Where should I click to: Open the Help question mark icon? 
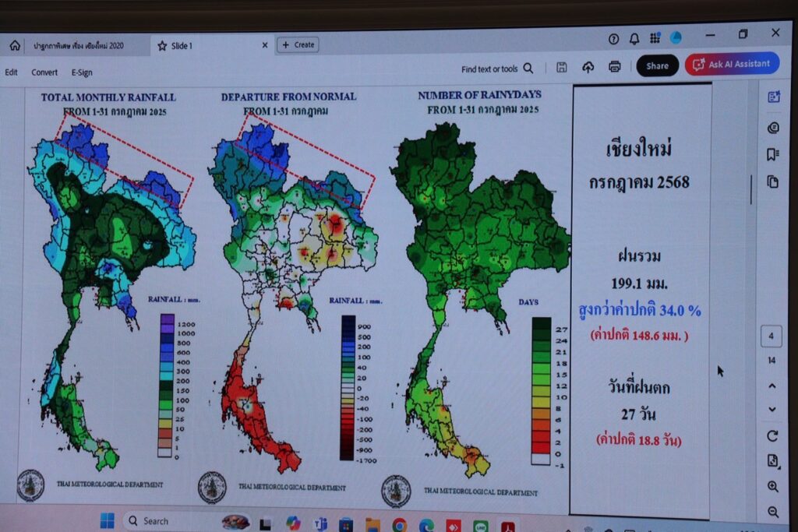coord(613,39)
